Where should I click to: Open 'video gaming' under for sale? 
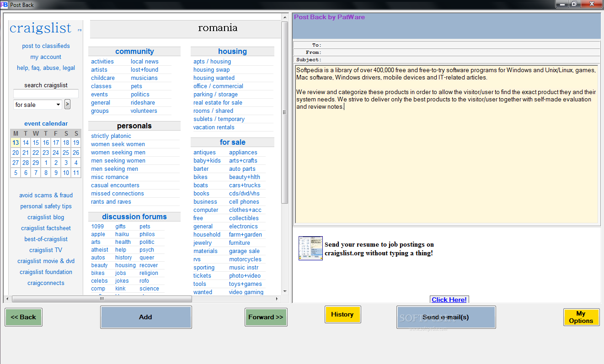click(246, 292)
